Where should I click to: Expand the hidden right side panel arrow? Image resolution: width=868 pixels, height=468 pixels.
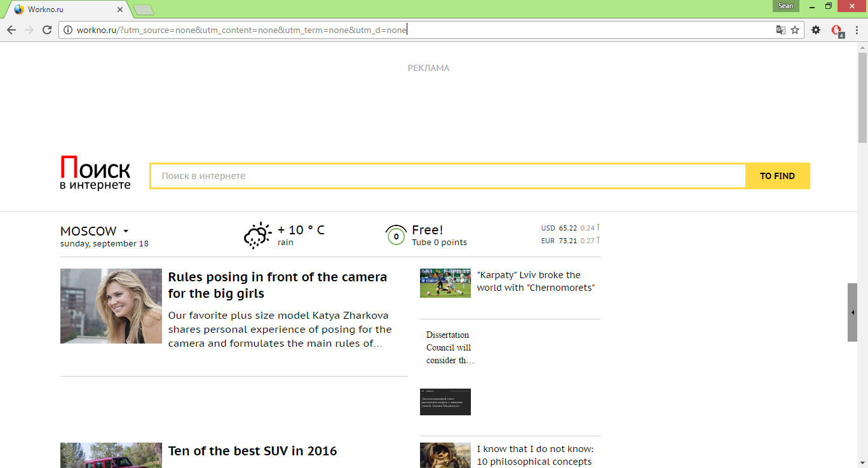coord(853,312)
